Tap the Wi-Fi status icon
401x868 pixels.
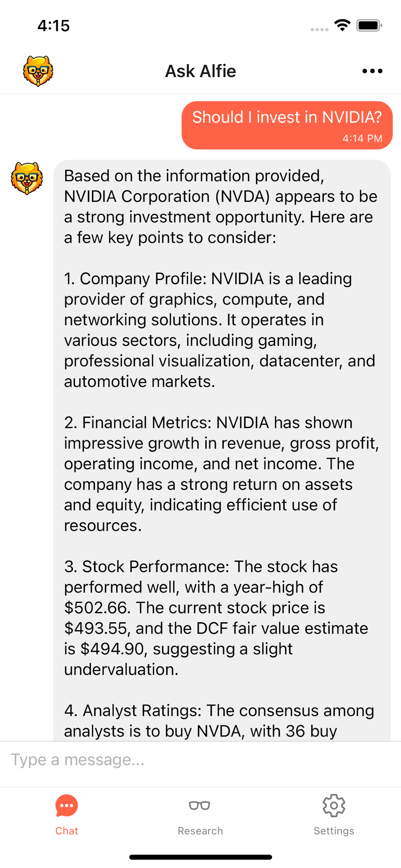[342, 25]
